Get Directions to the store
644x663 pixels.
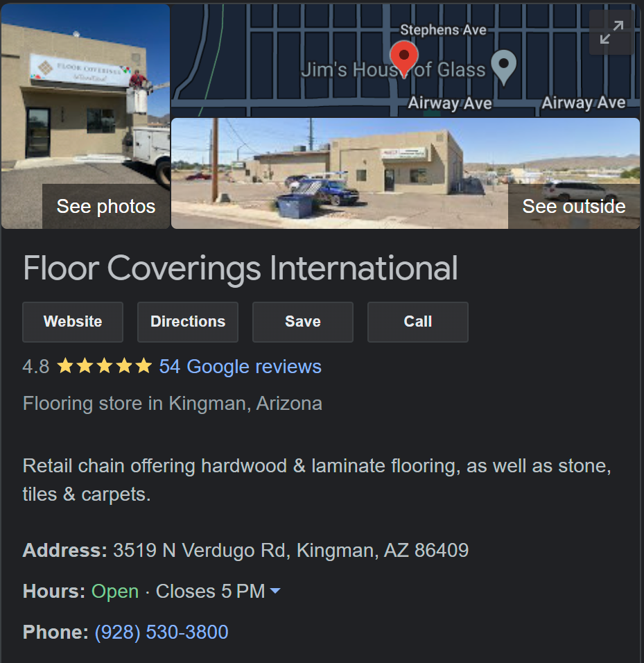tap(188, 322)
